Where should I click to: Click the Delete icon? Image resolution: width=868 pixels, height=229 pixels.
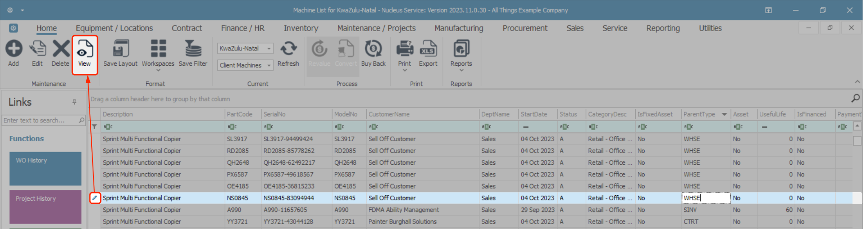pos(60,49)
